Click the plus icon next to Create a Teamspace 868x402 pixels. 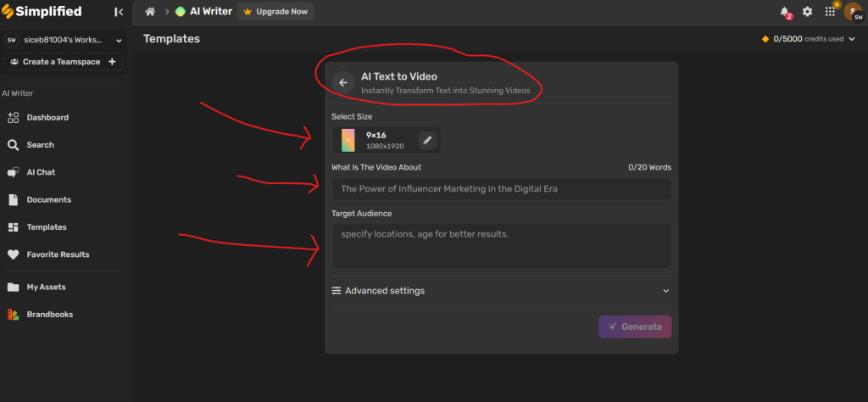[112, 61]
